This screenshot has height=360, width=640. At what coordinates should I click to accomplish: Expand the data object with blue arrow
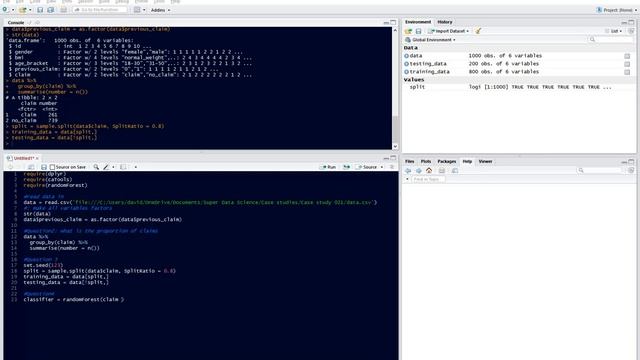click(x=407, y=56)
